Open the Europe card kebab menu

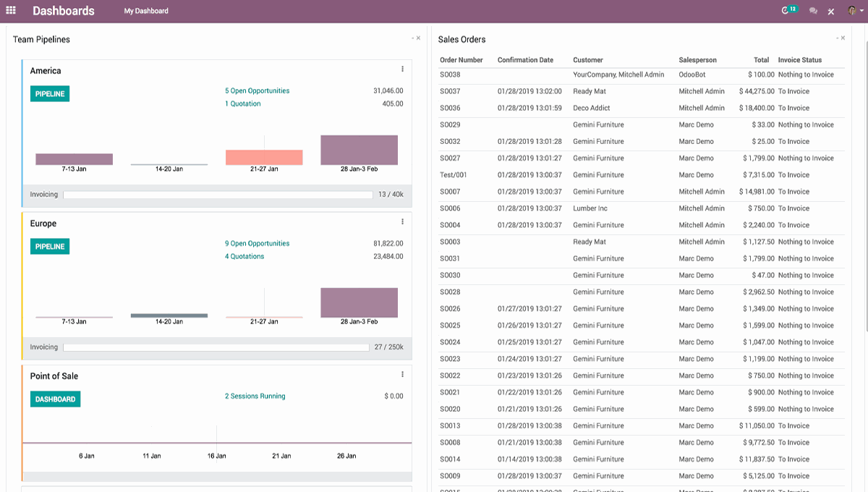click(403, 222)
